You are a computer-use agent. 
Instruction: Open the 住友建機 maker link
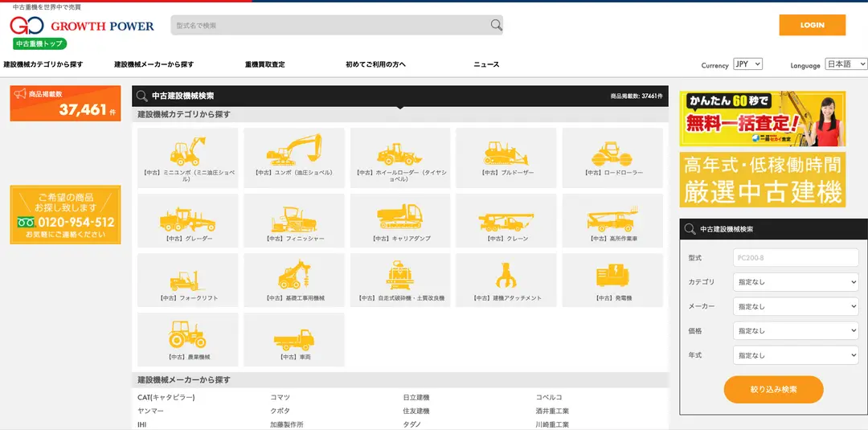416,412
